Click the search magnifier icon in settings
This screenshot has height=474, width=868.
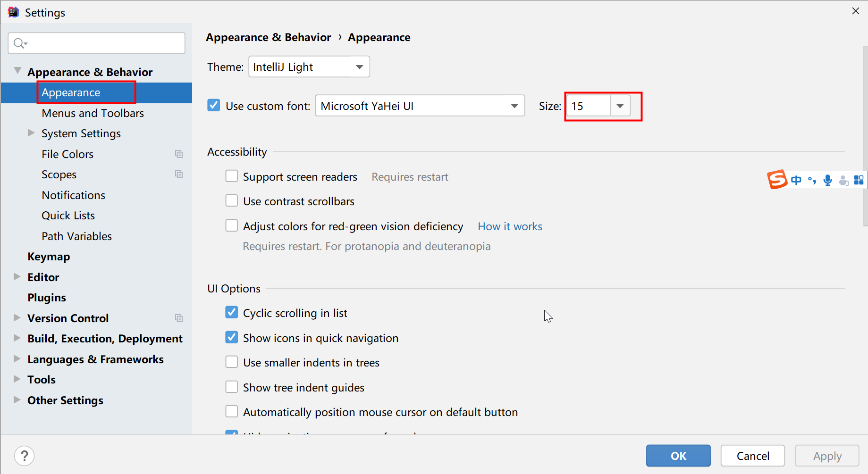click(20, 43)
